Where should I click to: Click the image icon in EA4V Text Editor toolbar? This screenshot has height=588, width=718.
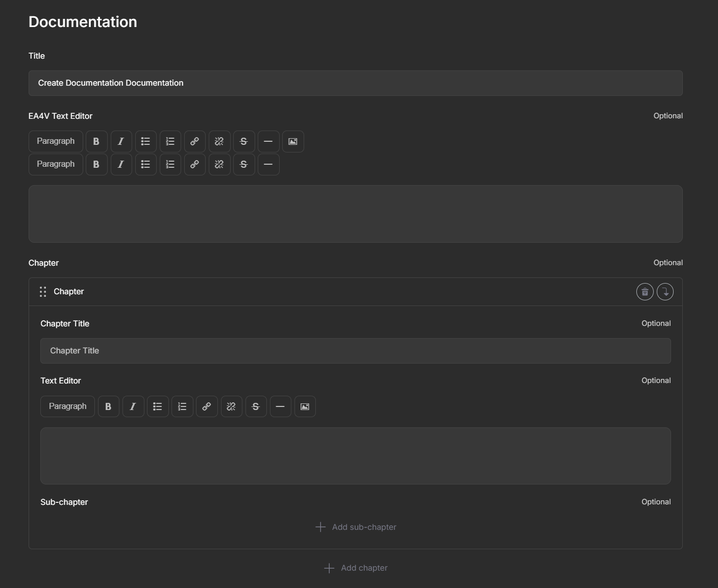click(x=293, y=142)
